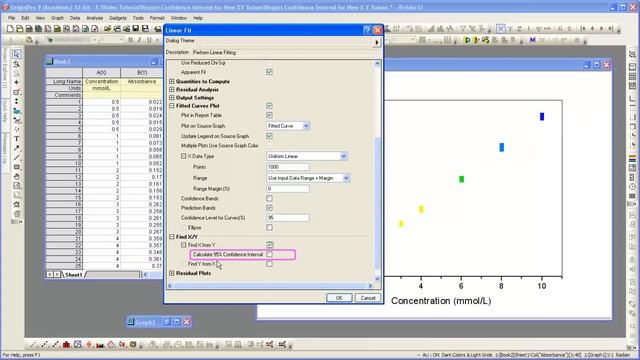Click the A(X) column header in Book2

pyautogui.click(x=101, y=73)
